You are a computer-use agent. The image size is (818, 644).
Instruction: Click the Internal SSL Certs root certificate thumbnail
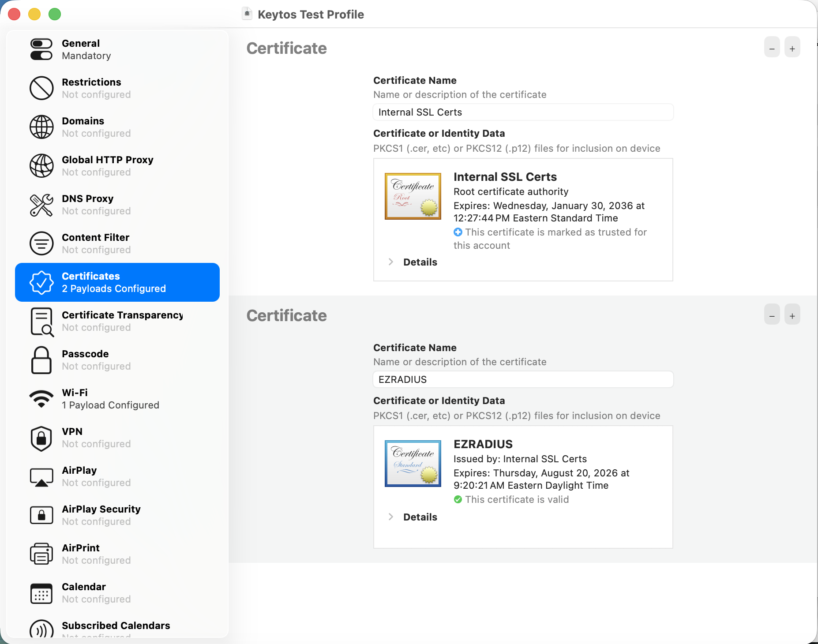pos(413,196)
